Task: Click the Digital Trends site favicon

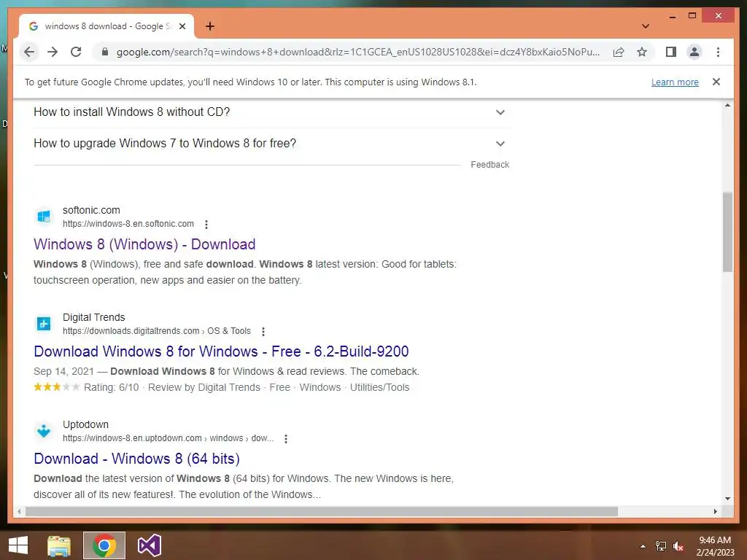Action: [44, 324]
